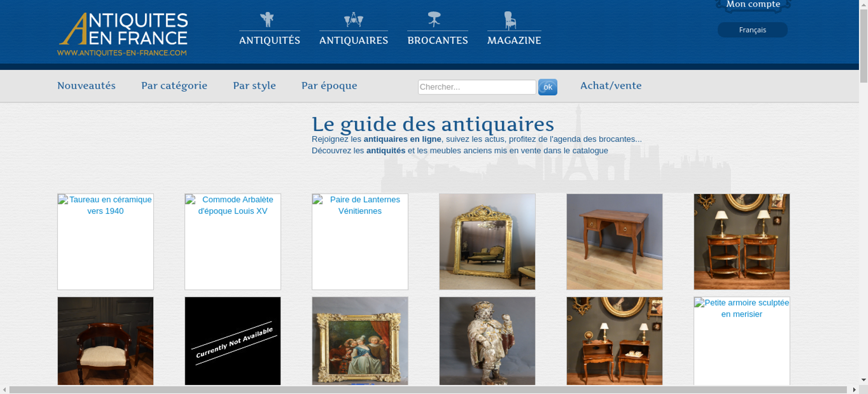Image resolution: width=868 pixels, height=394 pixels.
Task: Open the Achat/vente link
Action: (x=611, y=86)
